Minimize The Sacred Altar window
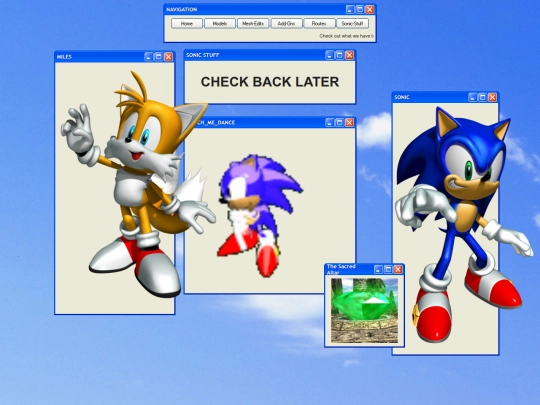Viewport: 540px width, 405px height. tap(378, 269)
